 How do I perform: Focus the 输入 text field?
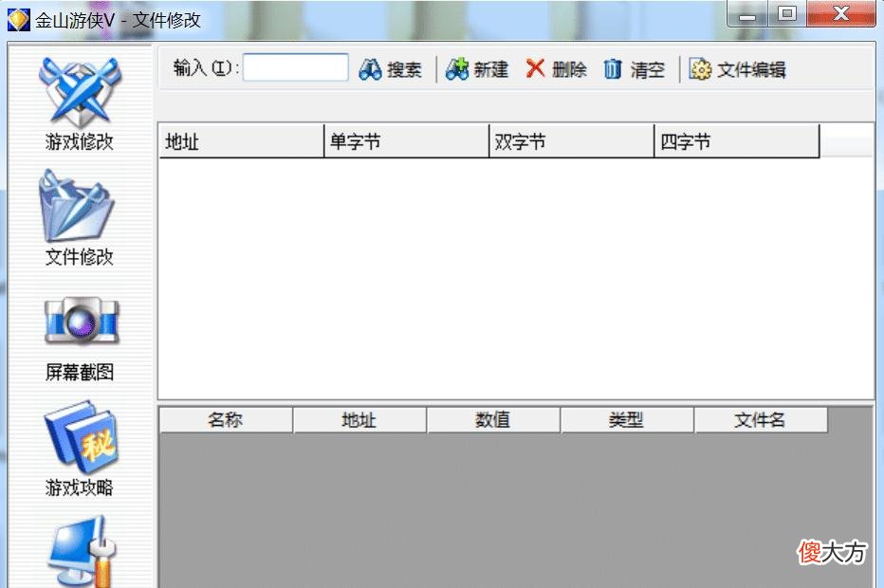coord(295,67)
